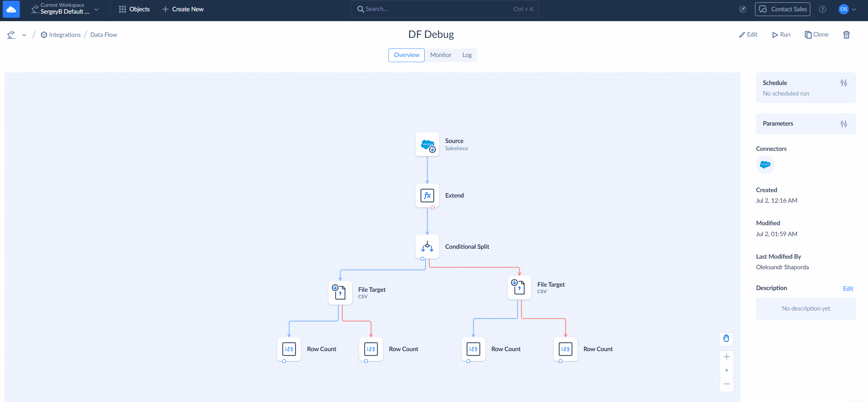The height and width of the screenshot is (402, 868).
Task: Switch to the Log tab
Action: point(467,55)
